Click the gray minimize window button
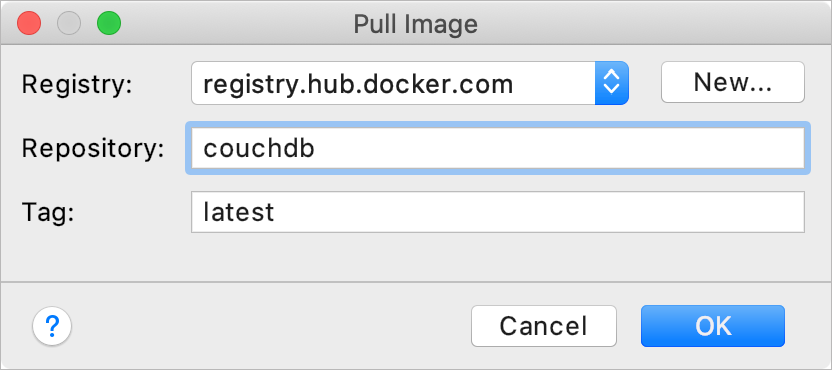The image size is (832, 370). click(69, 24)
